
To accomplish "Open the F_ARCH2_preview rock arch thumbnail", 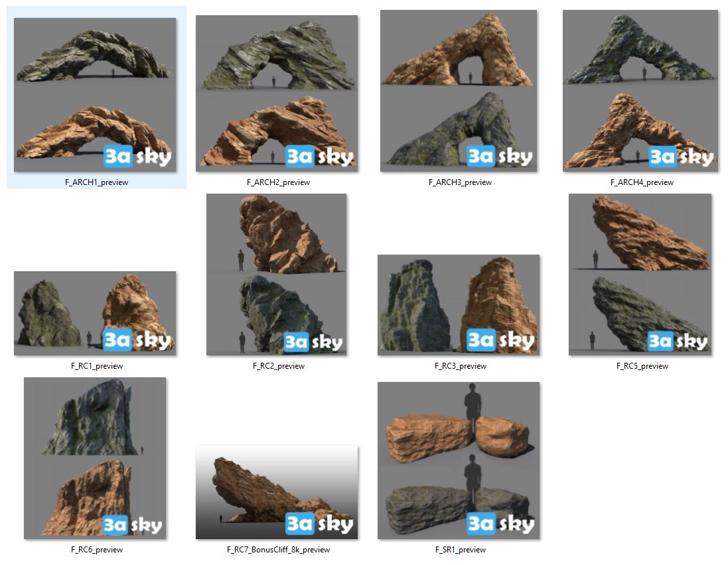I will pos(277,94).
